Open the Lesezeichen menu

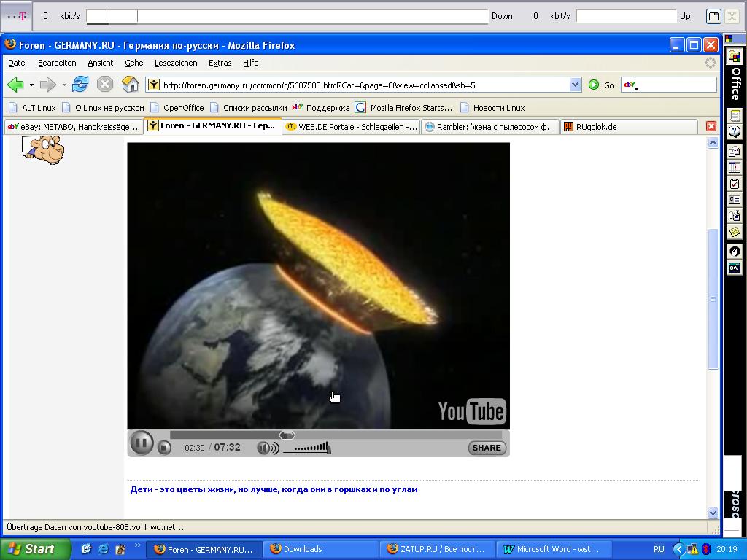click(x=175, y=63)
